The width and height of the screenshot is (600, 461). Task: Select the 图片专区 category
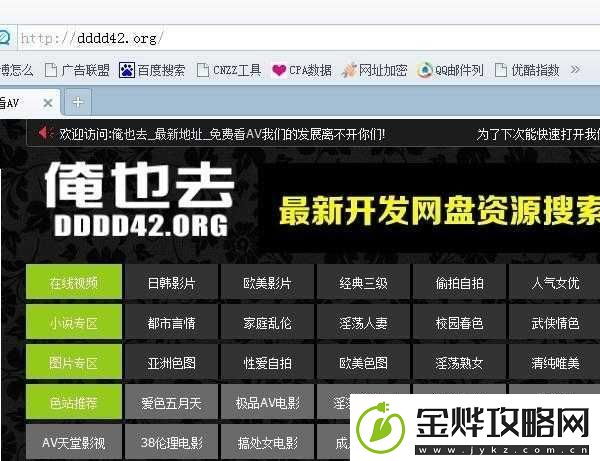(x=74, y=362)
